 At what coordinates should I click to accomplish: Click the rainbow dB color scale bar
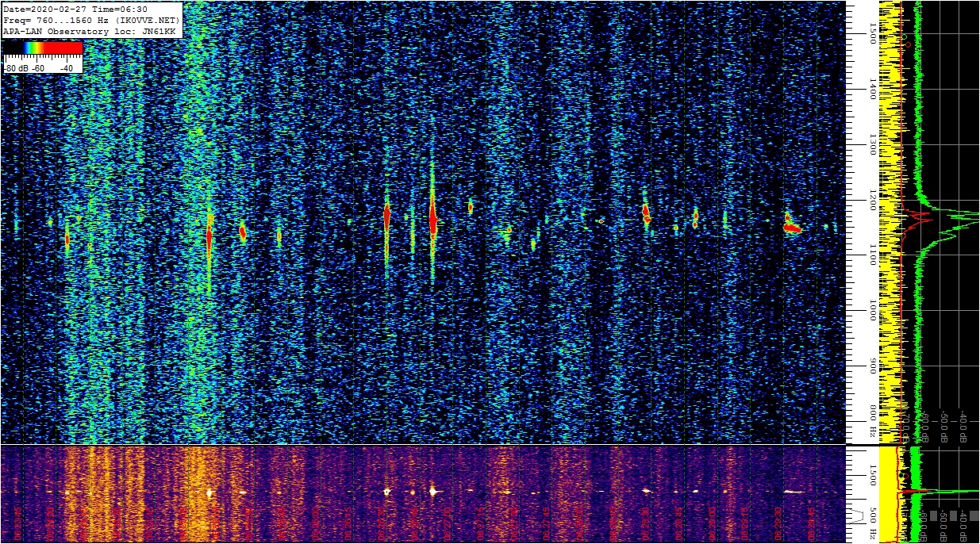tap(43, 48)
